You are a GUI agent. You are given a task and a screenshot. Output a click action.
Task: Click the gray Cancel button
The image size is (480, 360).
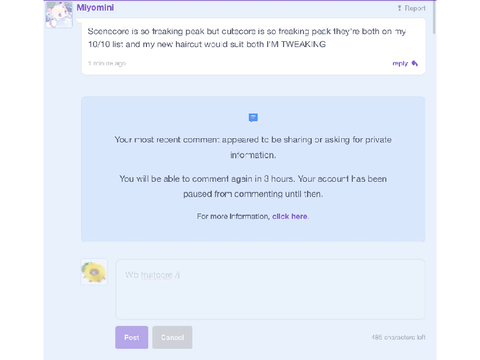coord(172,337)
